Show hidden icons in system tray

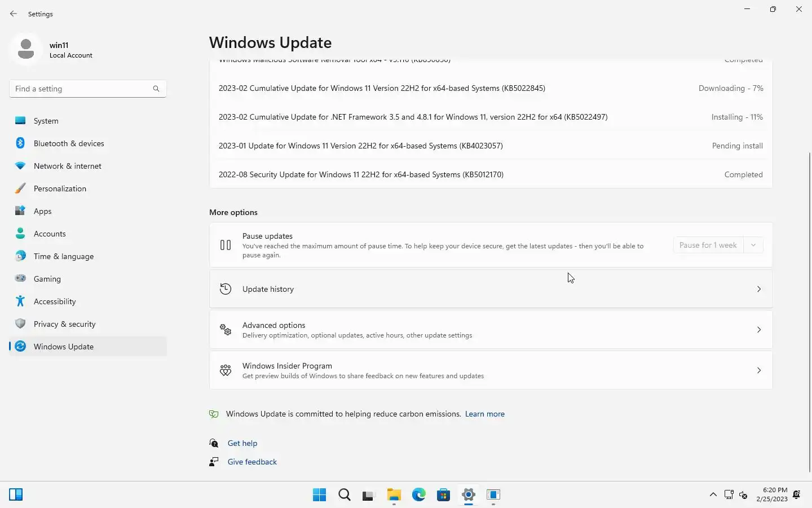[713, 495]
